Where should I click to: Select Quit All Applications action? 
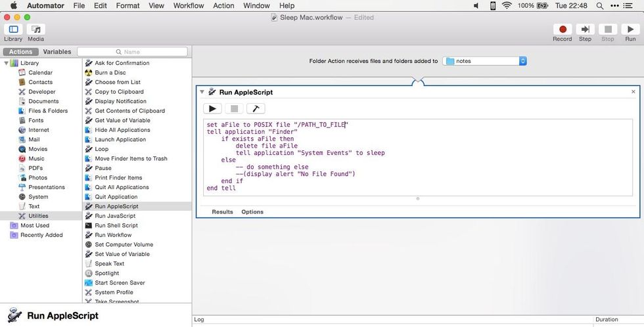coord(122,187)
